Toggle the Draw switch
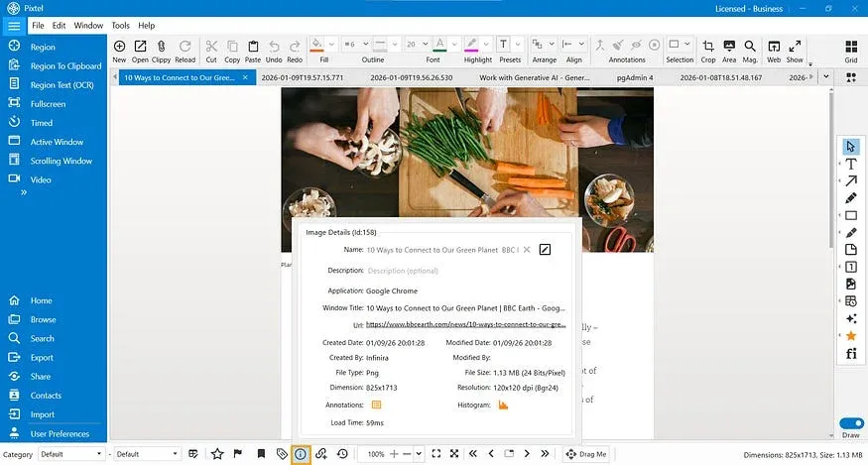The width and height of the screenshot is (868, 465). (x=851, y=423)
